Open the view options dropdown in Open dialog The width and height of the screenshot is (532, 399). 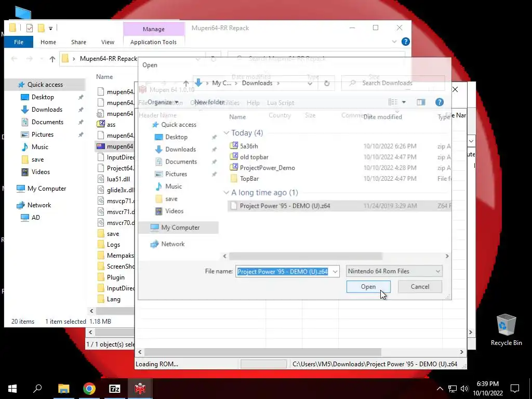click(404, 102)
